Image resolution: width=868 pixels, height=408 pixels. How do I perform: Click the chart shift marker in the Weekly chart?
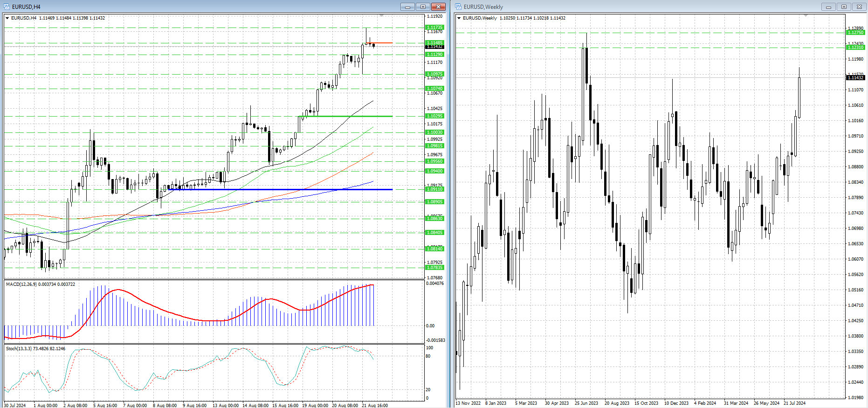click(806, 15)
